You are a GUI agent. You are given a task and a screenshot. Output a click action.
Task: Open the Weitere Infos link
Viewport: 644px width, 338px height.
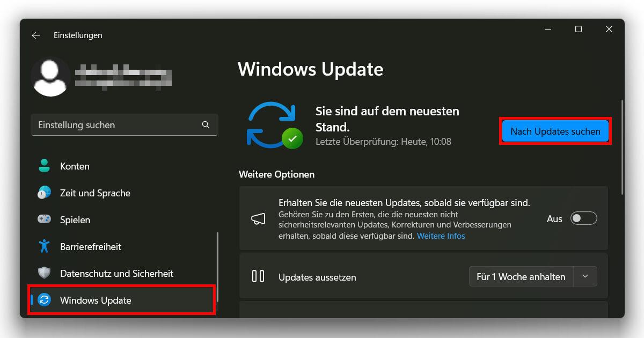pos(441,236)
